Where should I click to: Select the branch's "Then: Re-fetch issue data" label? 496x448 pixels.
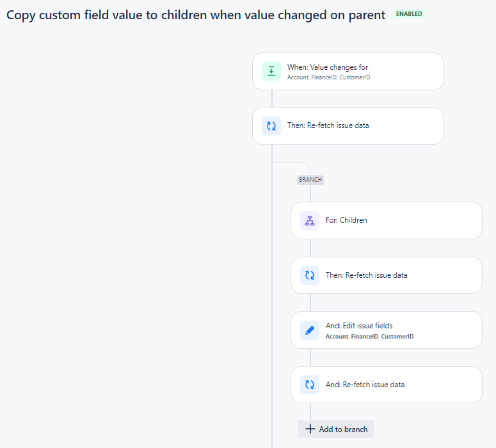[366, 275]
